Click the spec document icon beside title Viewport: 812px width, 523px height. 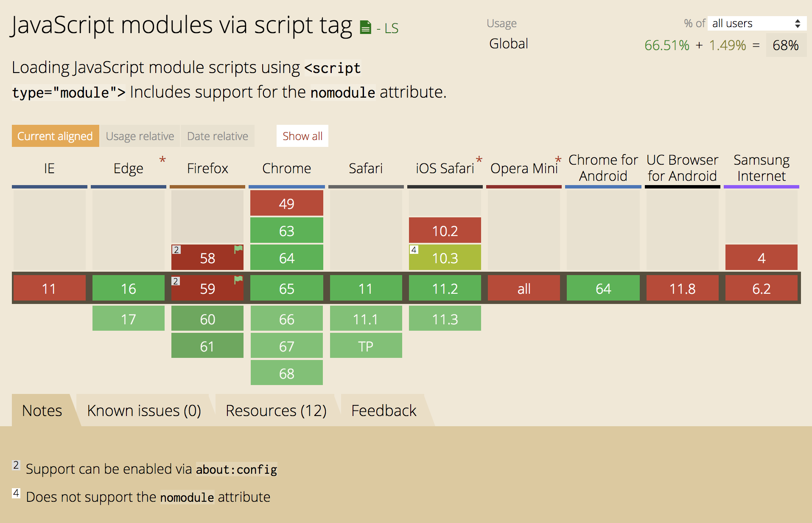365,28
